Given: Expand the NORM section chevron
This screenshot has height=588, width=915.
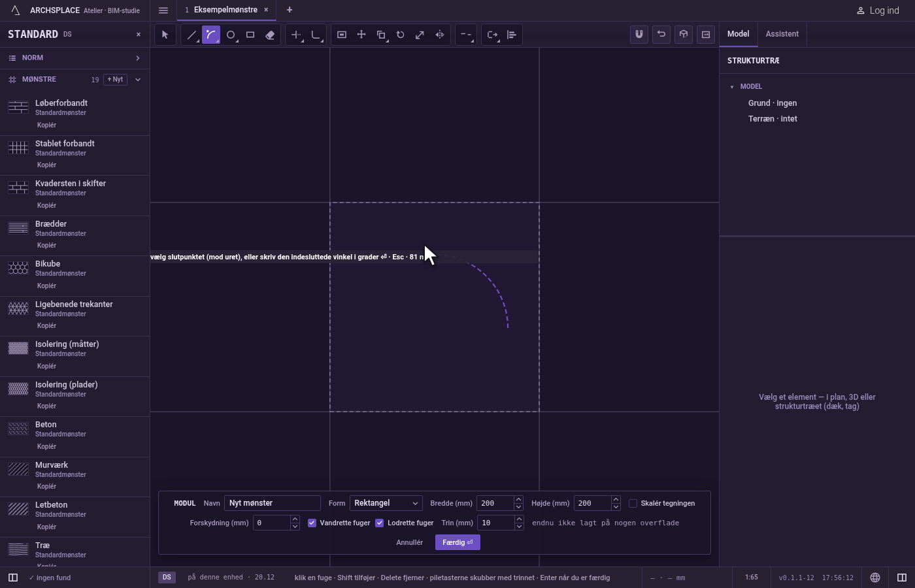Looking at the screenshot, I should [138, 58].
